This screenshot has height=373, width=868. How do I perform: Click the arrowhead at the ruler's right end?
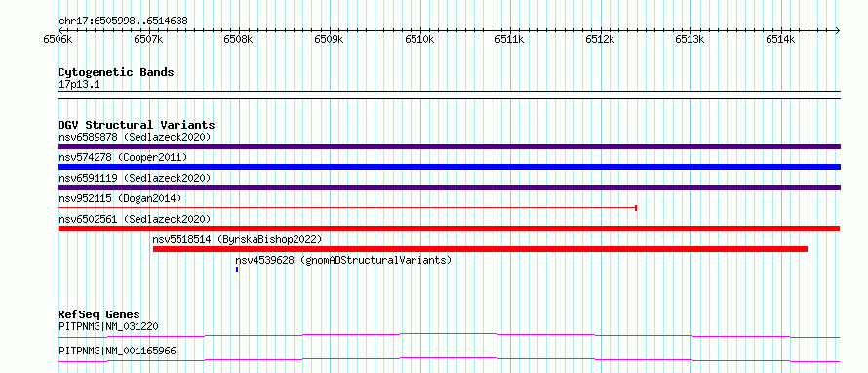click(x=838, y=30)
